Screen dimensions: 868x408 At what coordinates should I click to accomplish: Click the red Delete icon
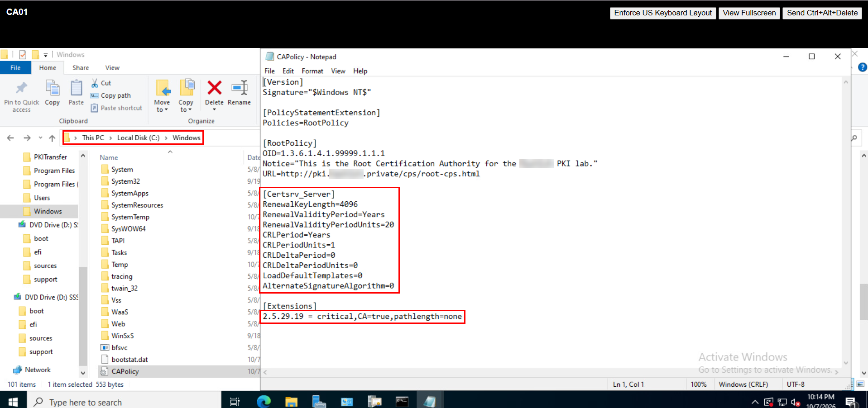pyautogui.click(x=214, y=88)
